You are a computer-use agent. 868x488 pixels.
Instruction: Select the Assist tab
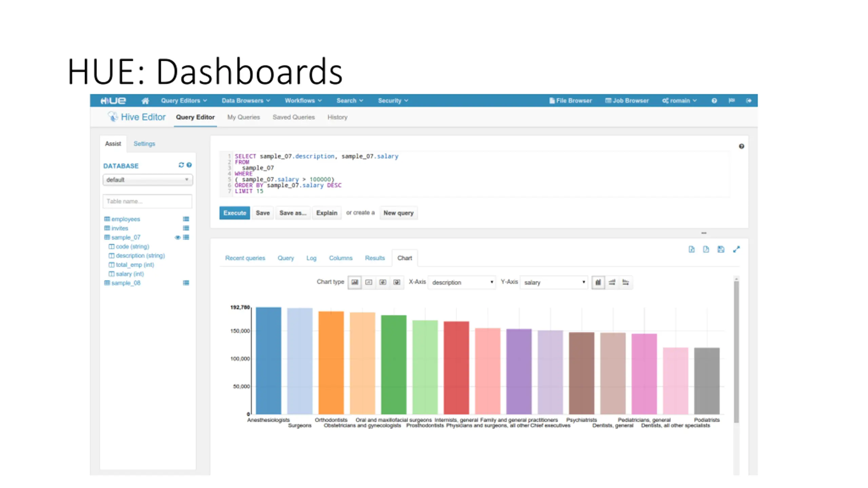113,144
